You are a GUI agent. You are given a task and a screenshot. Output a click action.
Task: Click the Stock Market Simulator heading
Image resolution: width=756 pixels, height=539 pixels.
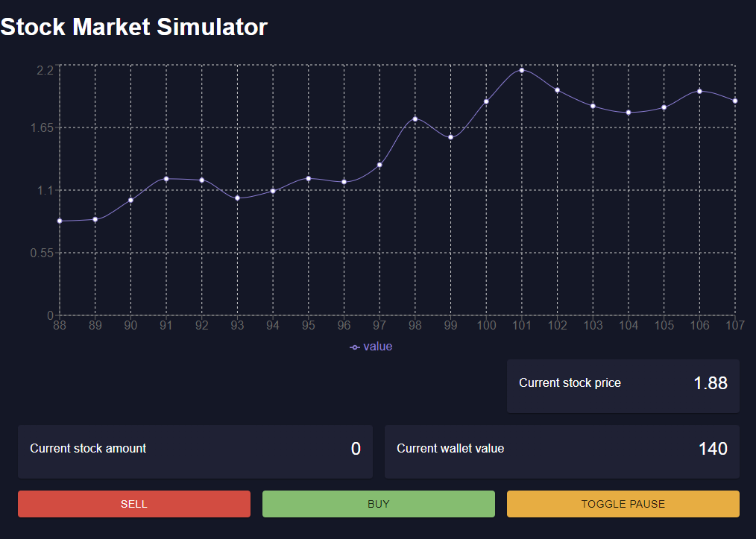[x=134, y=27]
